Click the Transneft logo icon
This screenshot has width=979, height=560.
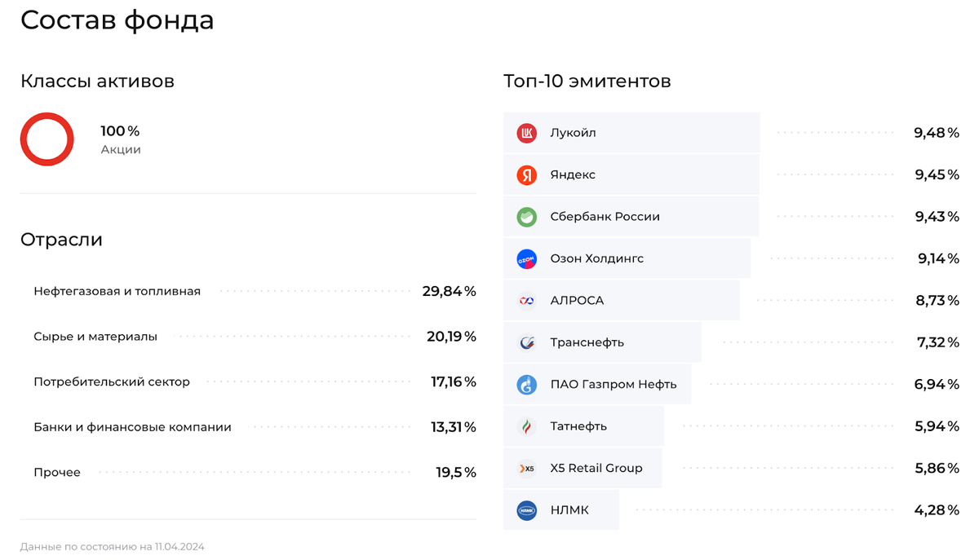point(527,342)
